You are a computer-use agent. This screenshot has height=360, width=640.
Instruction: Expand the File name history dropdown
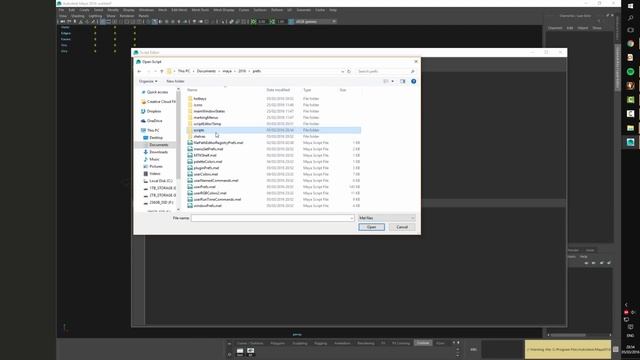[x=351, y=218]
